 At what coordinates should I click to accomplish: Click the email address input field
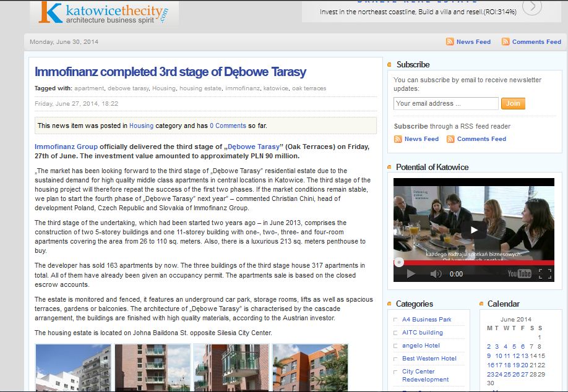point(446,103)
